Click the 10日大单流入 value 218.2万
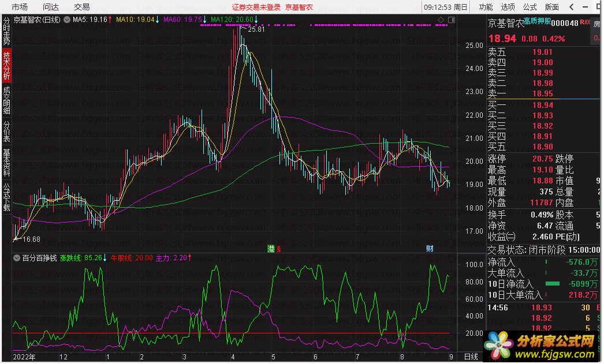The width and height of the screenshot is (604, 364). [x=583, y=295]
